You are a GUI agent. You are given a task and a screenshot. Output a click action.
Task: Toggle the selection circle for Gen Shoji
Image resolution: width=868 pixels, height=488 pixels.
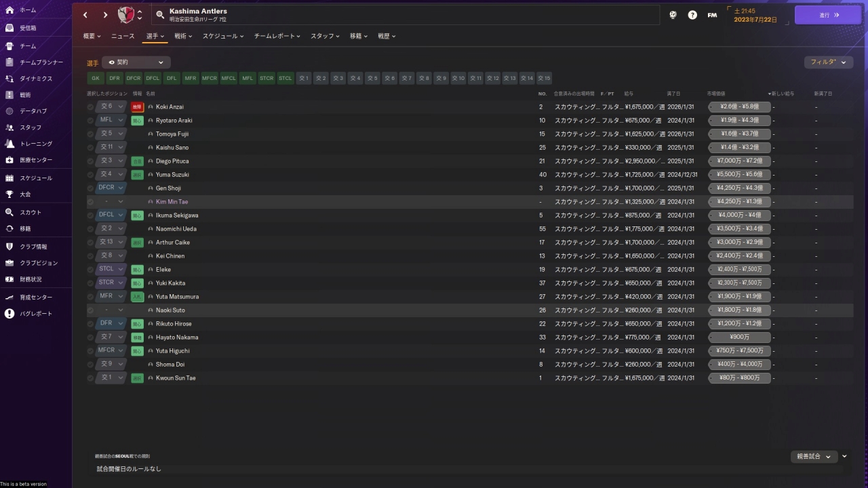[90, 188]
